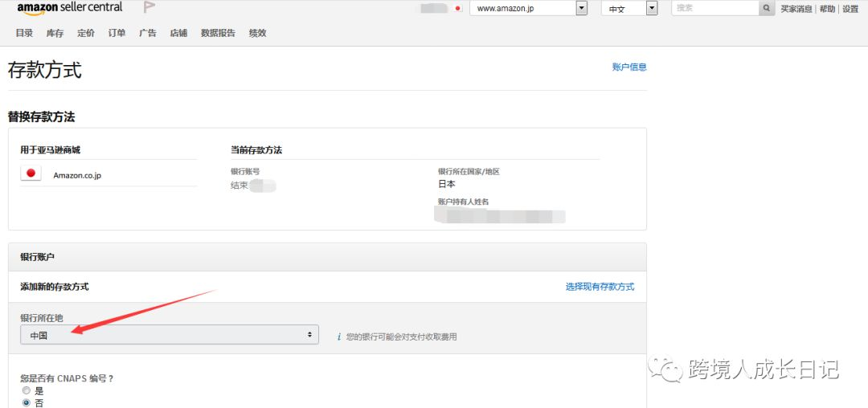Click the 银行账户 section header
868x408 pixels.
pos(327,257)
